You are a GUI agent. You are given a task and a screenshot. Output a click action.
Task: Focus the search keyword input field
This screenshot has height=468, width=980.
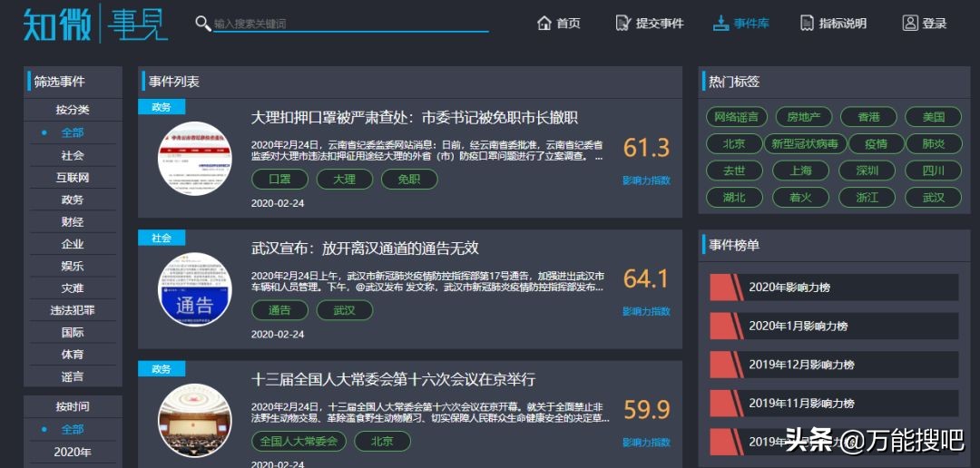(350, 24)
